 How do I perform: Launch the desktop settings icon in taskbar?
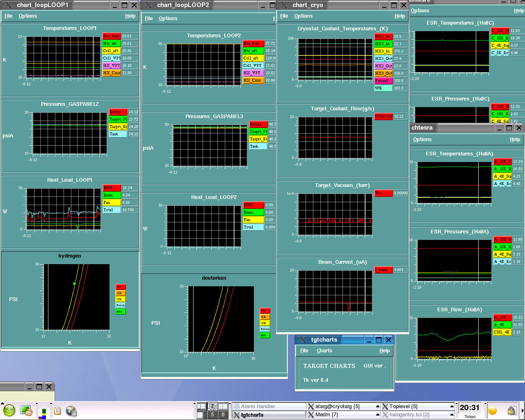point(27,411)
